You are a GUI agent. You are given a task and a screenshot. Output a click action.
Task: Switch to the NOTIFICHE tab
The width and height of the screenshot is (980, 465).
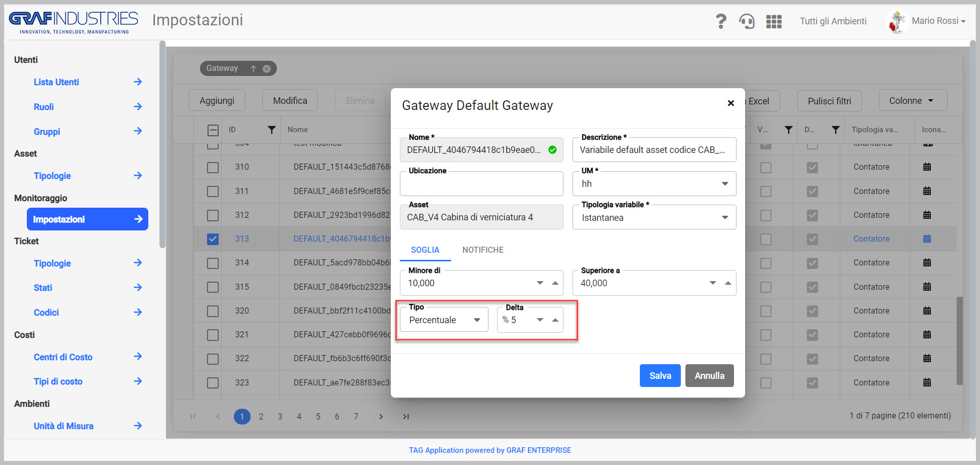pos(483,250)
